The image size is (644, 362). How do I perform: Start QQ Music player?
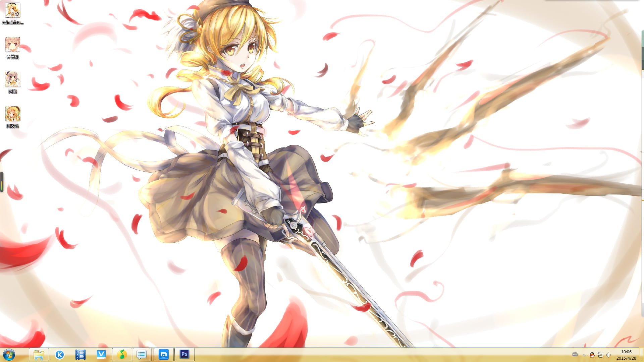(122, 354)
